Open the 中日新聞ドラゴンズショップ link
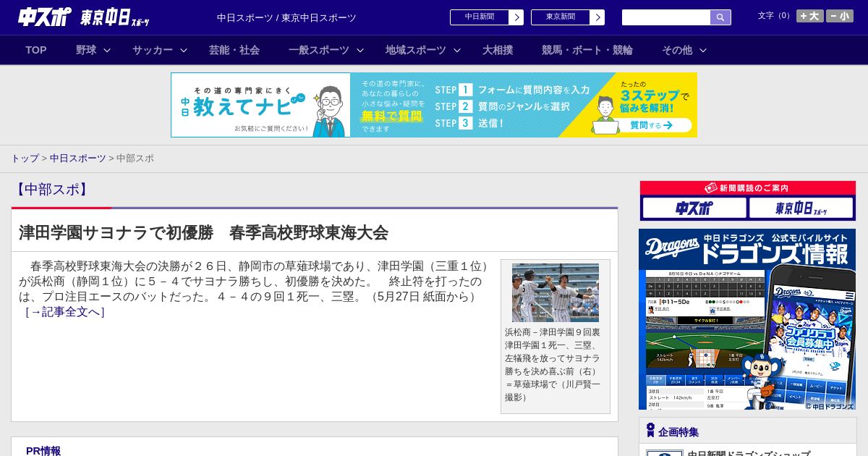Image resolution: width=868 pixels, height=456 pixels. pos(749,453)
